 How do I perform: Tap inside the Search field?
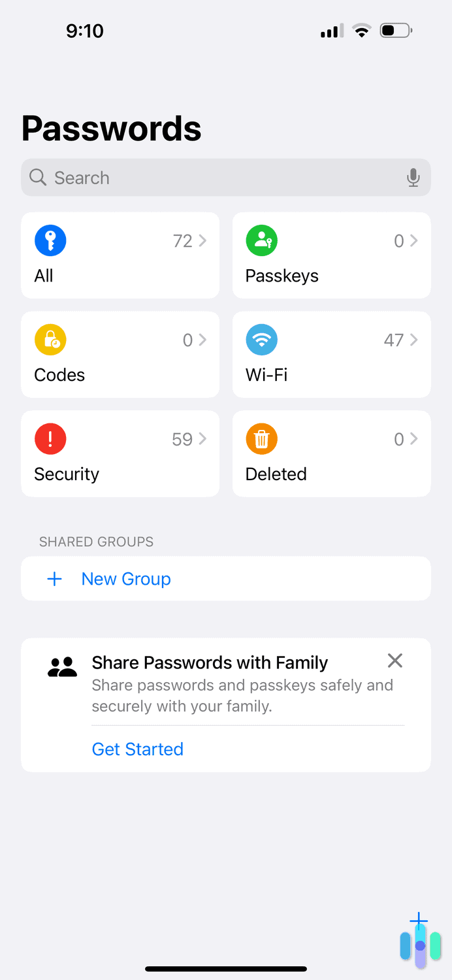pos(196,177)
